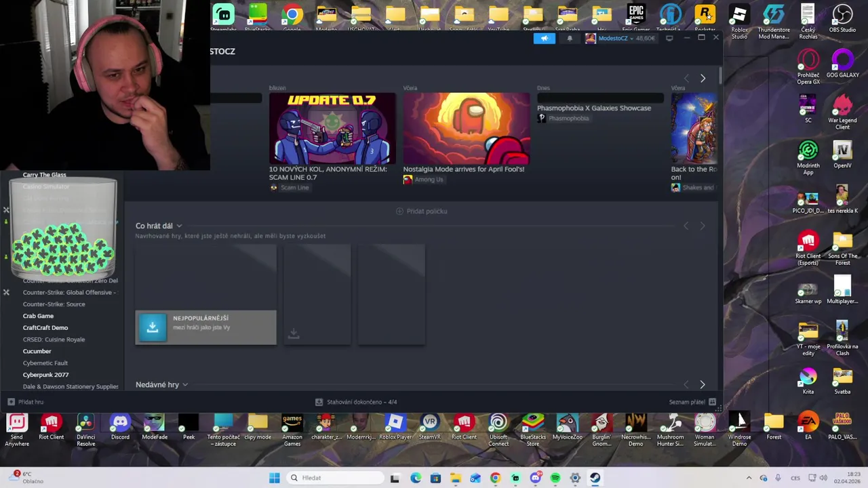Open Steam Big Picture monitor icon
868x488 pixels.
point(669,39)
